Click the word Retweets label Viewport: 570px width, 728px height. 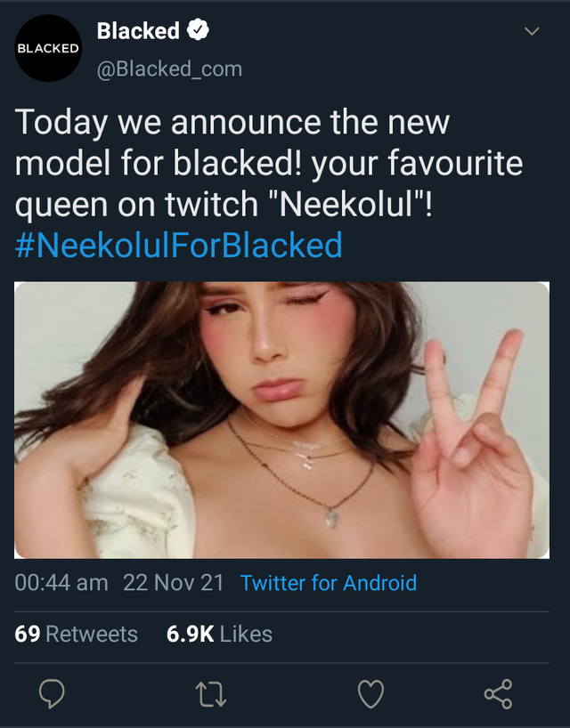click(91, 634)
